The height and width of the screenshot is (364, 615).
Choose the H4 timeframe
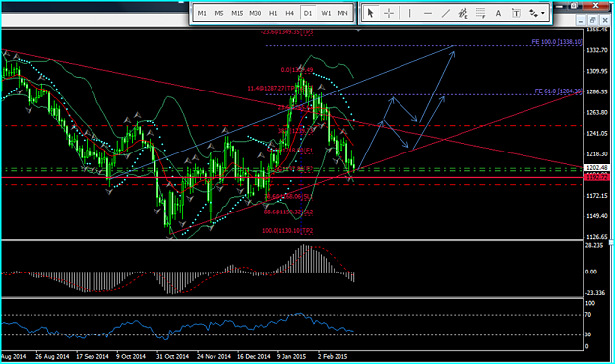[x=290, y=13]
